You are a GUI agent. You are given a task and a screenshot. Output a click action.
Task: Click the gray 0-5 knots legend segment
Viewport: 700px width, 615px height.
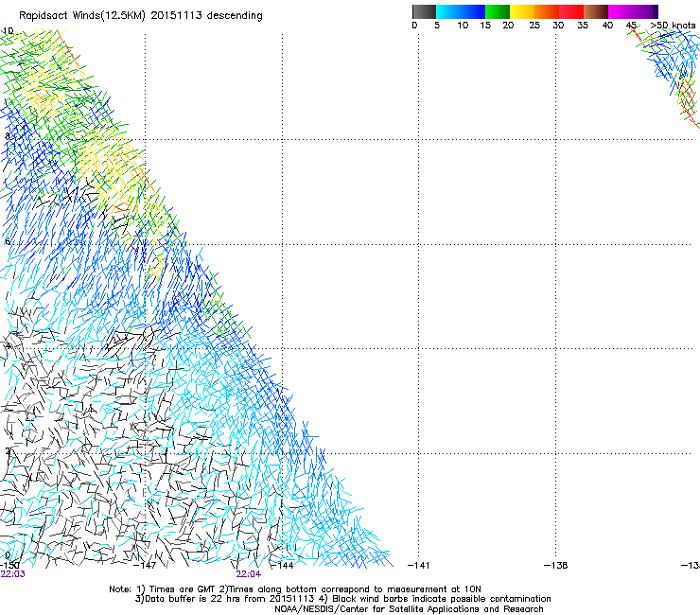(424, 11)
